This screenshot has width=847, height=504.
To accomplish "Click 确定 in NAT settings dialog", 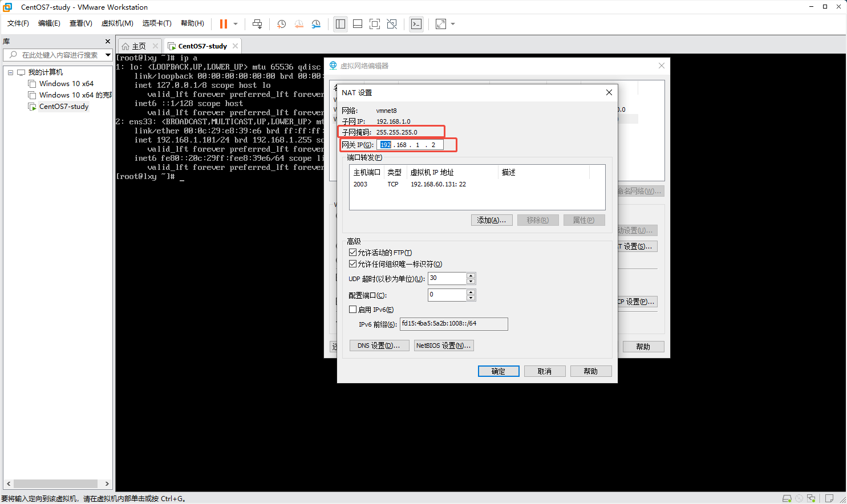I will [499, 371].
